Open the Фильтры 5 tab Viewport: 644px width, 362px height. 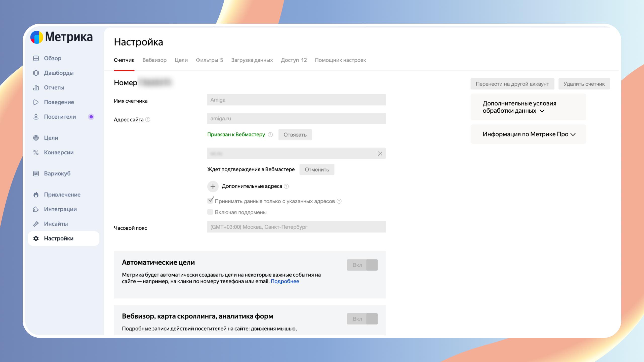(x=210, y=60)
